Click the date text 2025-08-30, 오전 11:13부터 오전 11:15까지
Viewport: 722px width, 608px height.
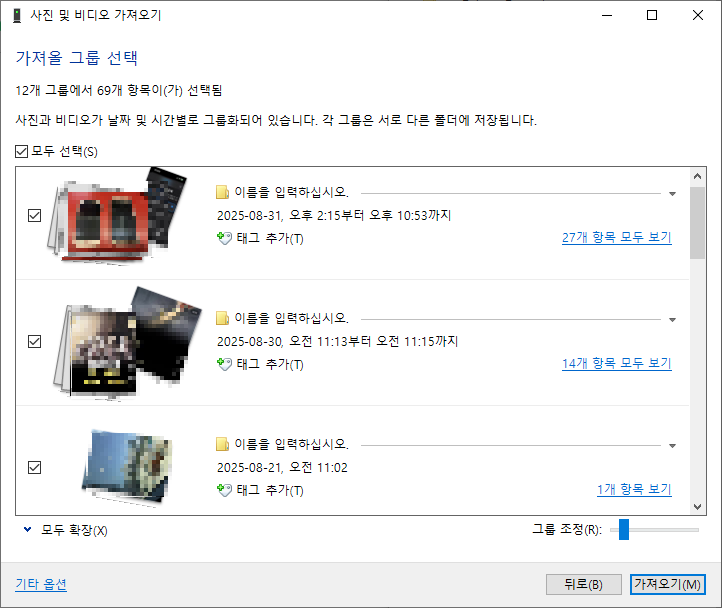point(338,341)
